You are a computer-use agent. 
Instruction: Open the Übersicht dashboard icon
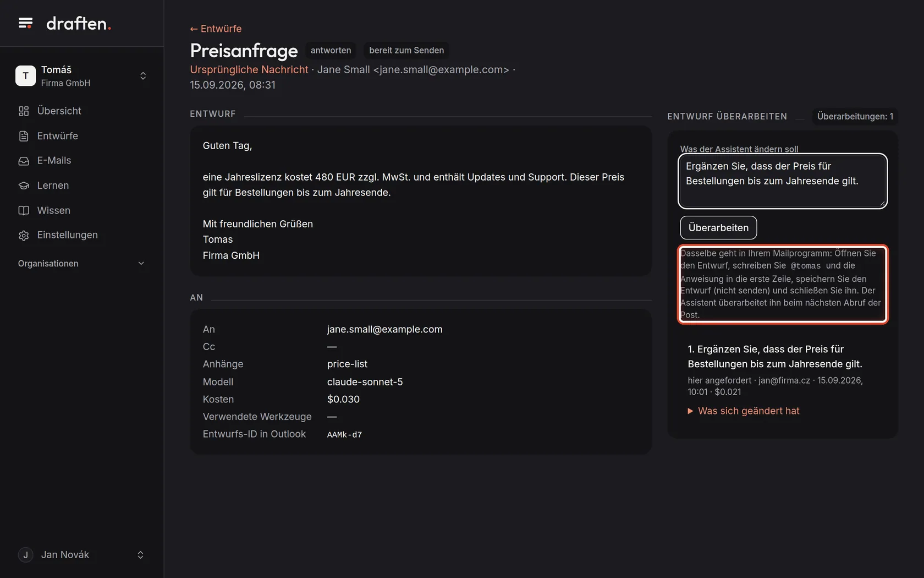click(24, 111)
